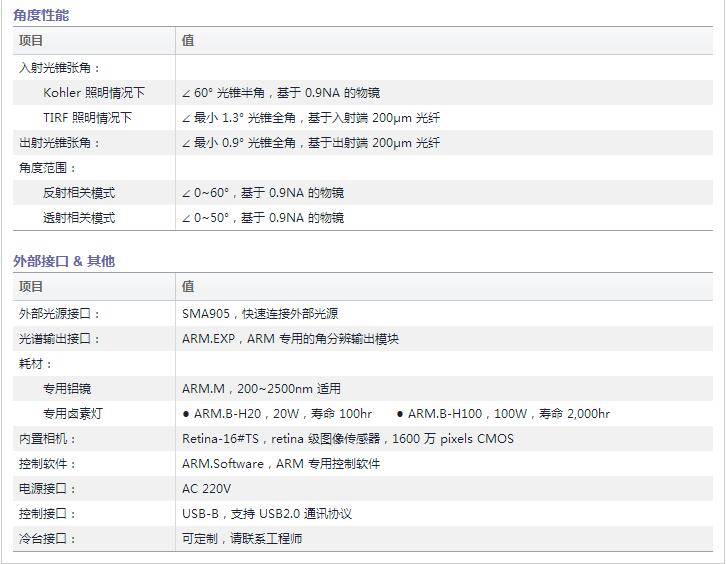Select the 最小 1.3° 光锥全角 value
Screen dimensions: 726x564
click(x=311, y=118)
